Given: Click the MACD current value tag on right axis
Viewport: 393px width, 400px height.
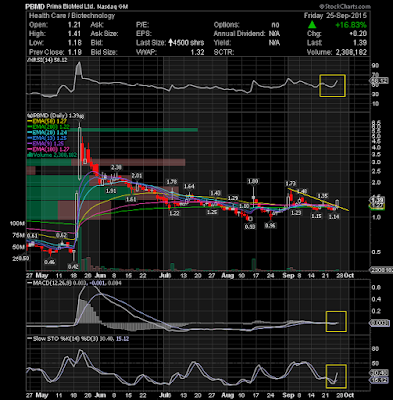Looking at the screenshot, I should [x=380, y=323].
